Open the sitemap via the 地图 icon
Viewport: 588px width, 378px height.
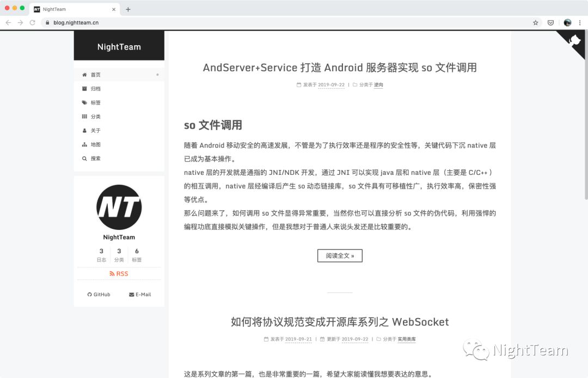(x=85, y=144)
